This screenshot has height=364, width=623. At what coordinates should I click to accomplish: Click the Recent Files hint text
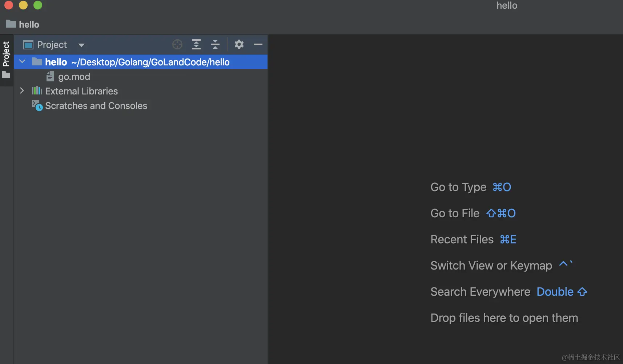pyautogui.click(x=462, y=240)
